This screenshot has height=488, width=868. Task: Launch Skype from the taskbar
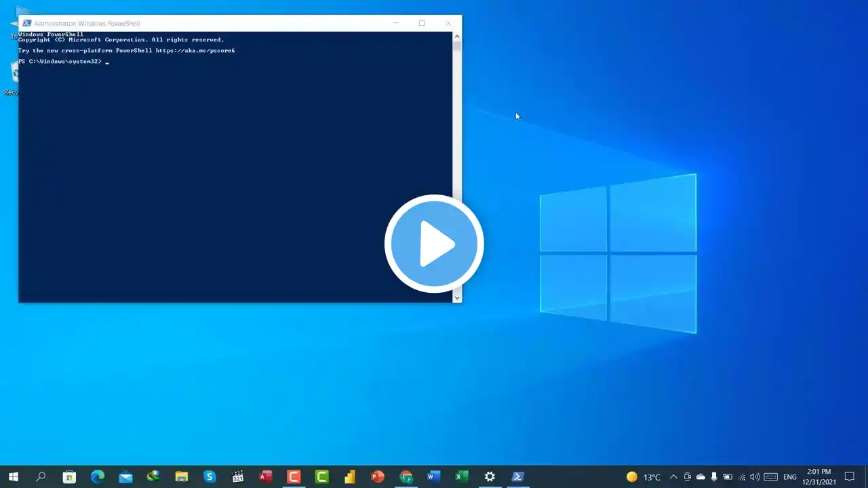pyautogui.click(x=210, y=476)
